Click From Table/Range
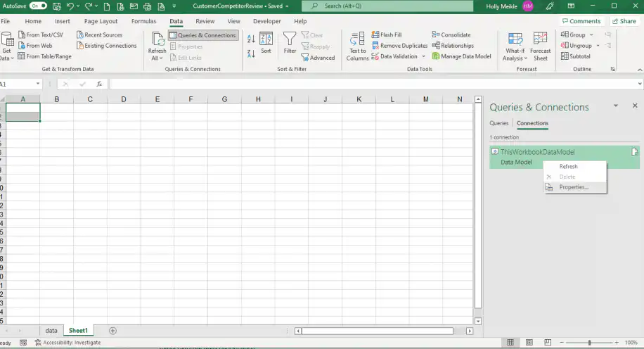Screen dimensions: 644x349 45,56
